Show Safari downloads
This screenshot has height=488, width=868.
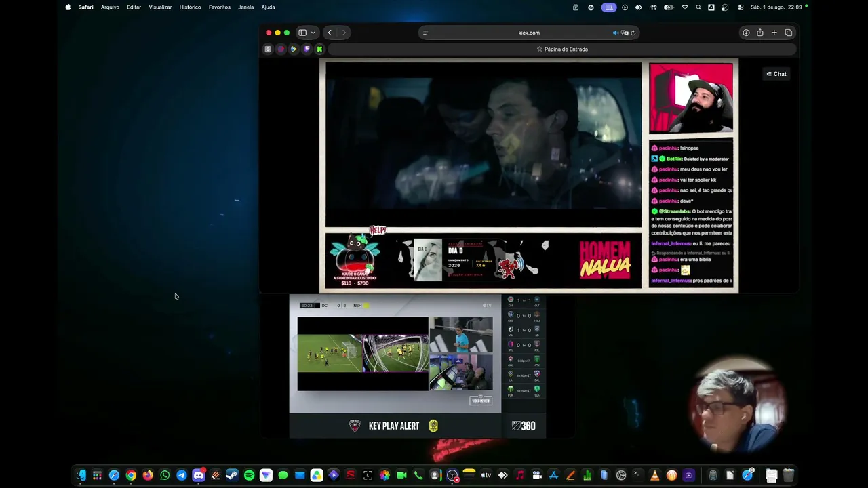pos(746,33)
